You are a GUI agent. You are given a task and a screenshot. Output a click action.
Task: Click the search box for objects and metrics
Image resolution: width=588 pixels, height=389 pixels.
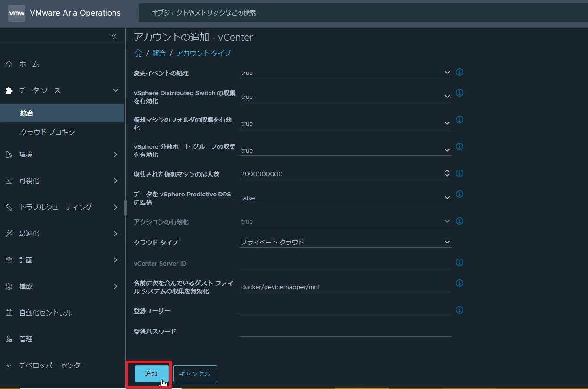(362, 13)
